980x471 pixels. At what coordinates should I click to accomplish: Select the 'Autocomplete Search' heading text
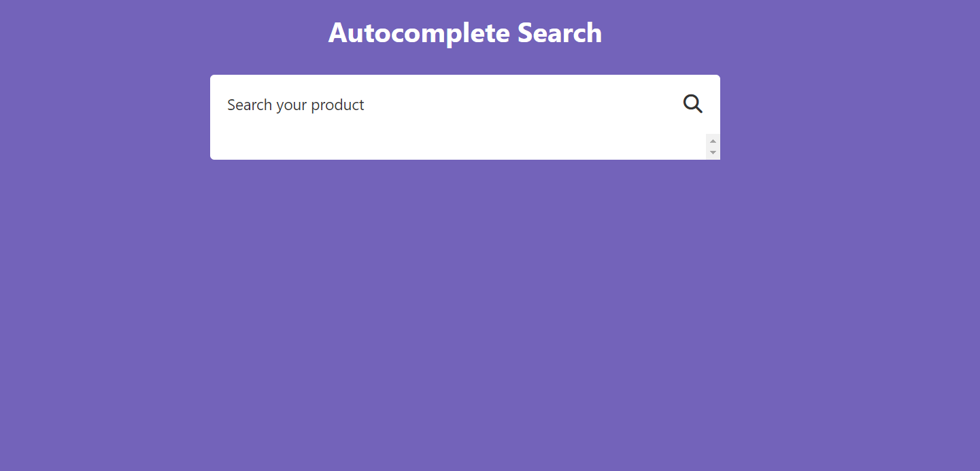click(x=465, y=33)
